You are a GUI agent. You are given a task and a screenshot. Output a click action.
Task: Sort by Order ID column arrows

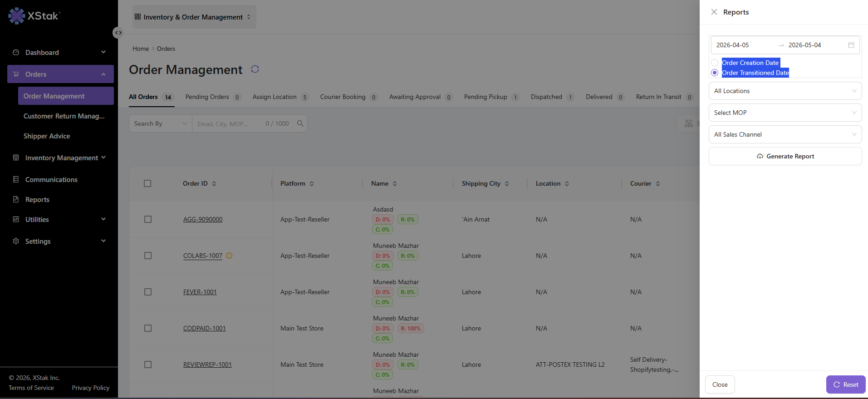point(214,183)
